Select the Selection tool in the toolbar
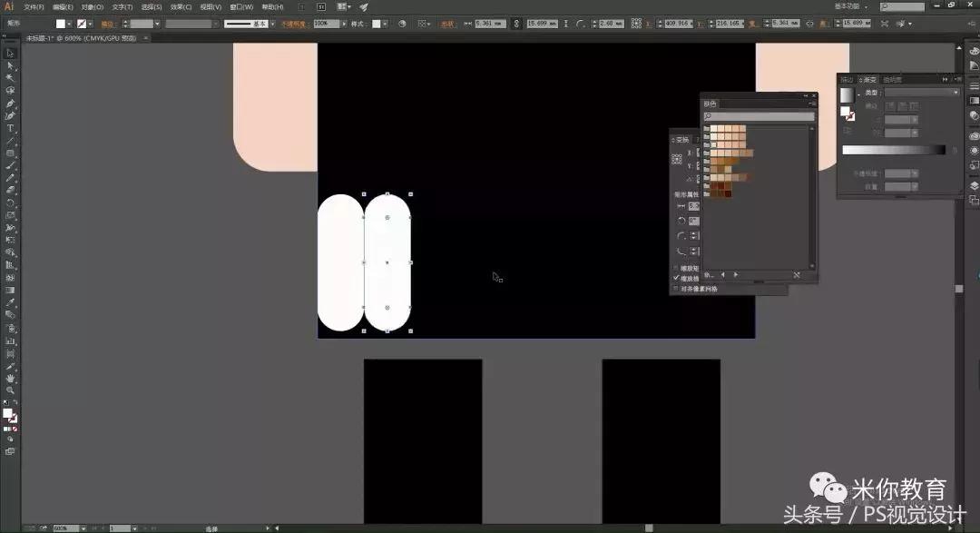 [10, 53]
